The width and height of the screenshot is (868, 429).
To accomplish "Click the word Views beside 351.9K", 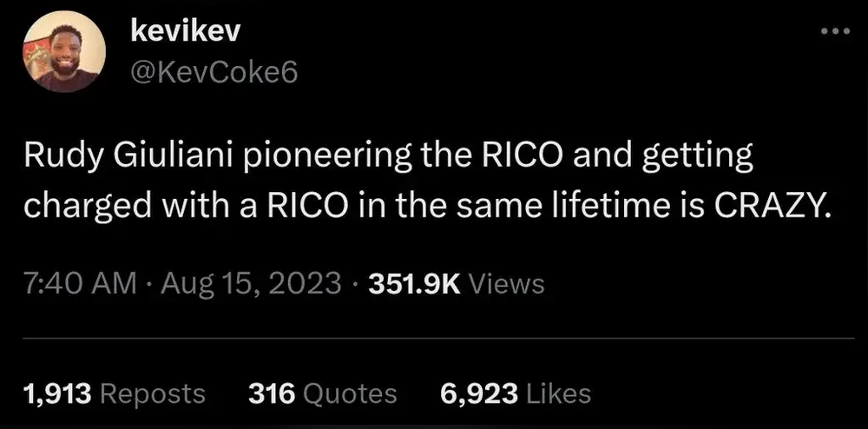I will 508,284.
